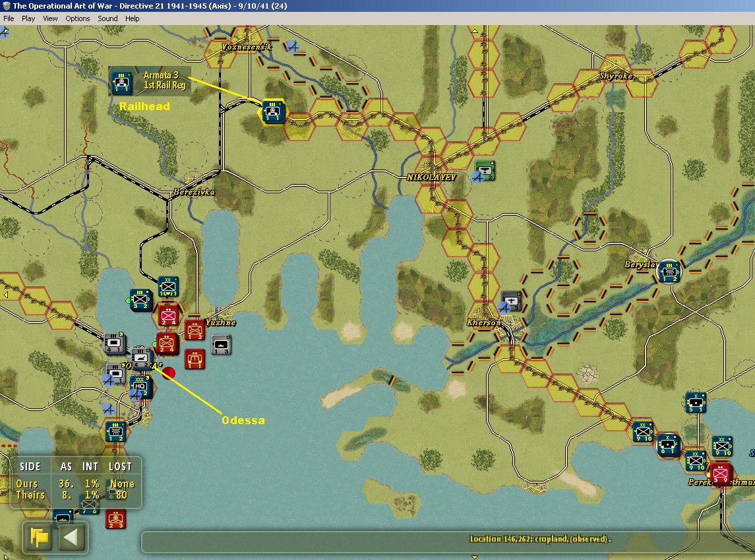
Task: Select the westernmost blue XX 9-10 division on the rail line
Action: pos(644,431)
